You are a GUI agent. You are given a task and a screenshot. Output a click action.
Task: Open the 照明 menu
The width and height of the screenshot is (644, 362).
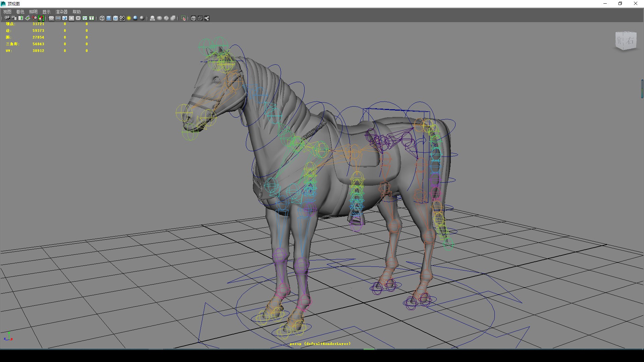(33, 12)
